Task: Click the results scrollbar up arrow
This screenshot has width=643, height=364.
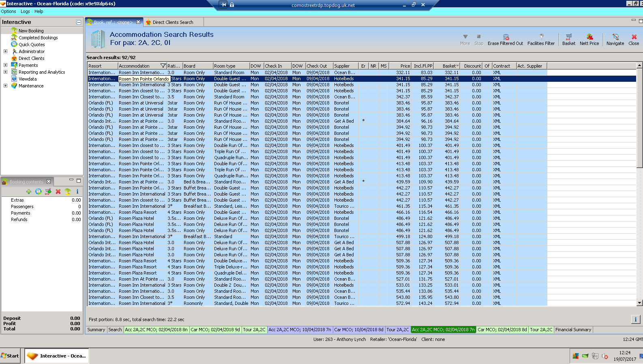Action: pos(640,66)
